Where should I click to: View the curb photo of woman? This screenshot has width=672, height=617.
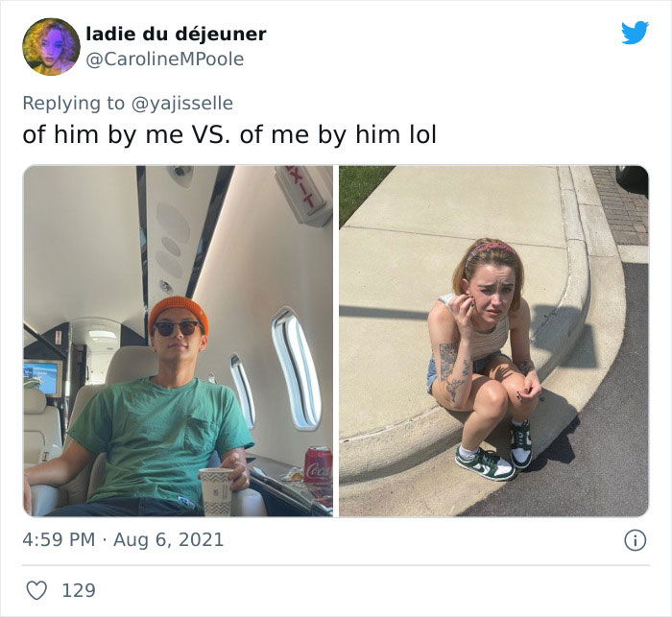coord(493,341)
